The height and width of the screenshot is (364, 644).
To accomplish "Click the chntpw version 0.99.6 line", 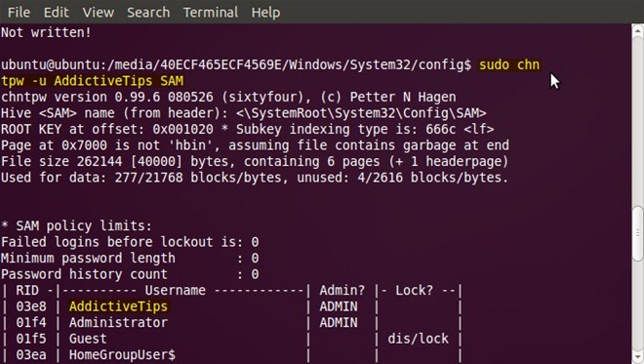I will [228, 97].
